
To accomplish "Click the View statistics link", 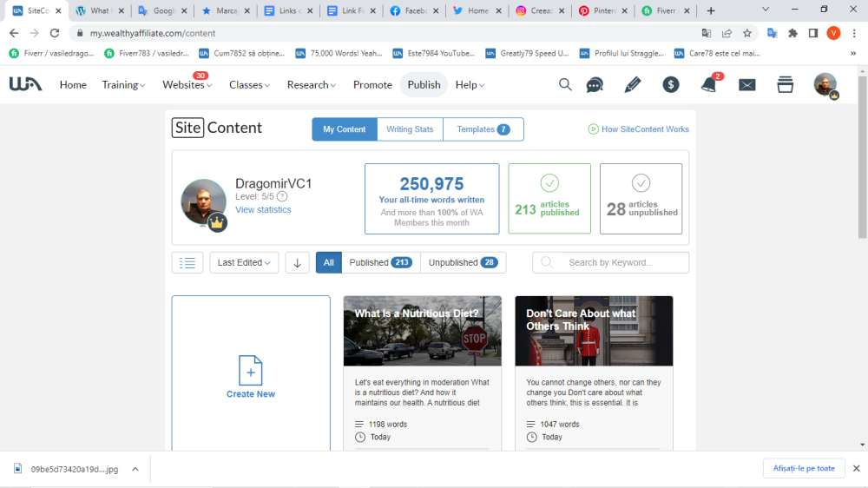I will coord(263,210).
